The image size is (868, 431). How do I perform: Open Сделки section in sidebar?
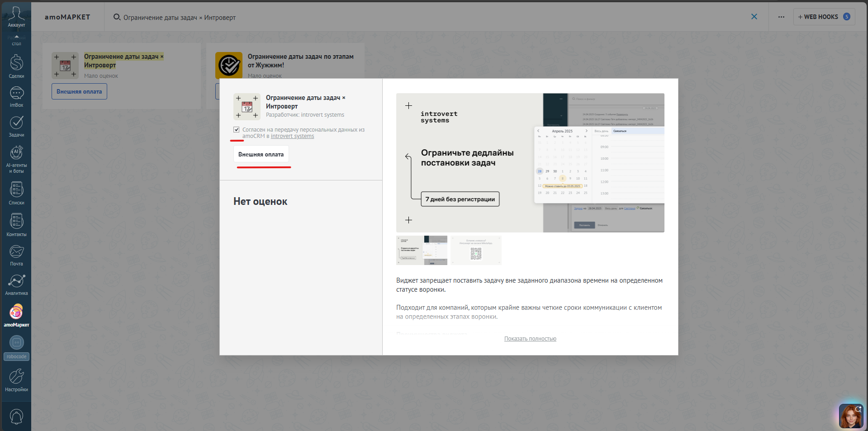tap(16, 66)
